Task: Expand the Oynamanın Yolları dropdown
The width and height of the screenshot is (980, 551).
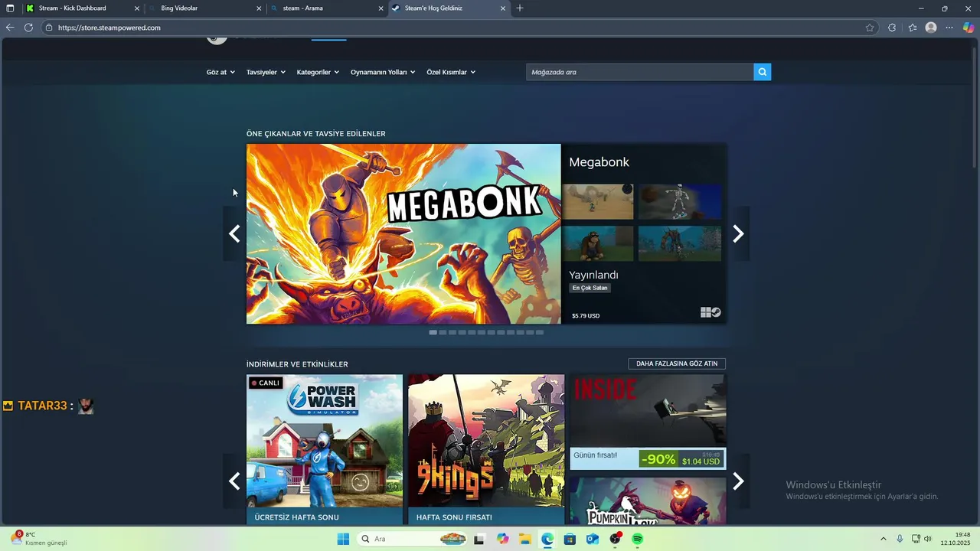Action: pos(383,72)
